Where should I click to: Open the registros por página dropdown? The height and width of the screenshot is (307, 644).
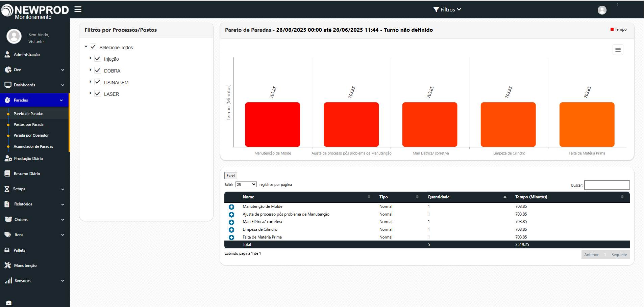[x=246, y=185]
